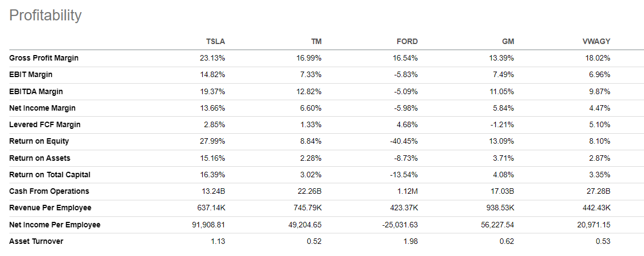Click the VWAGY column header
Viewport: 644px width, 256px height.
tap(597, 41)
